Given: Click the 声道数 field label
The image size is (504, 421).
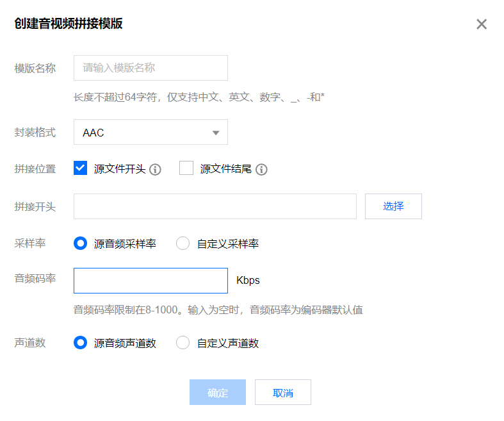Looking at the screenshot, I should coord(30,343).
